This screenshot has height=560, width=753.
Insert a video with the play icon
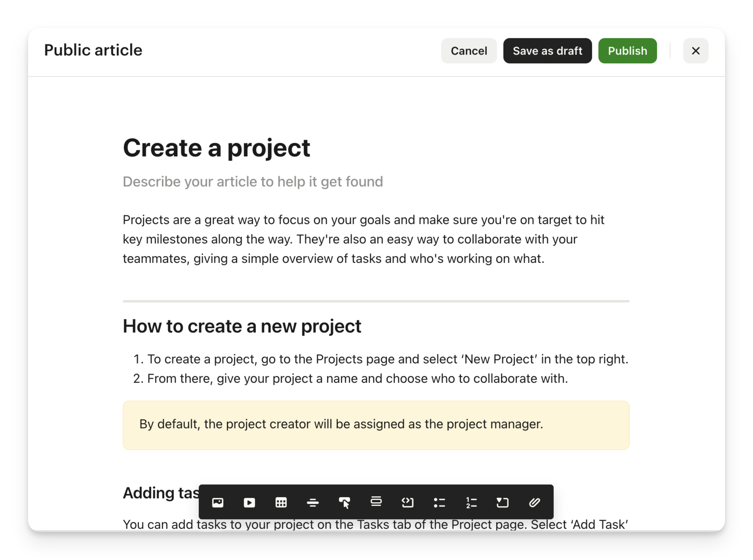pyautogui.click(x=249, y=502)
